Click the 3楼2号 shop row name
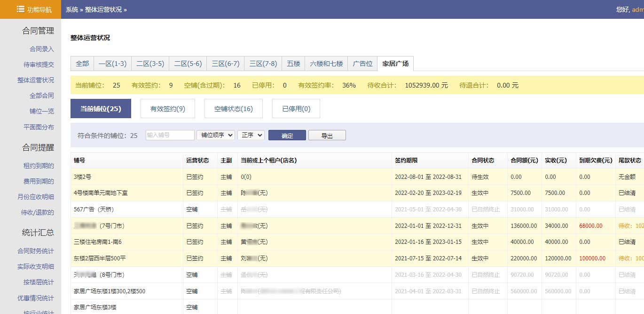644x314 pixels. point(82,177)
